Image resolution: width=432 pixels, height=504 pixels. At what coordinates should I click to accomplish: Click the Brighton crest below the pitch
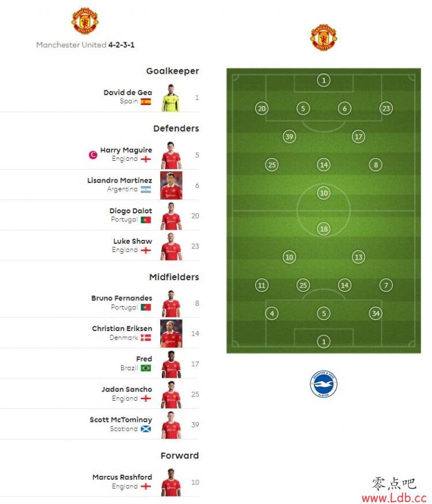[x=324, y=384]
